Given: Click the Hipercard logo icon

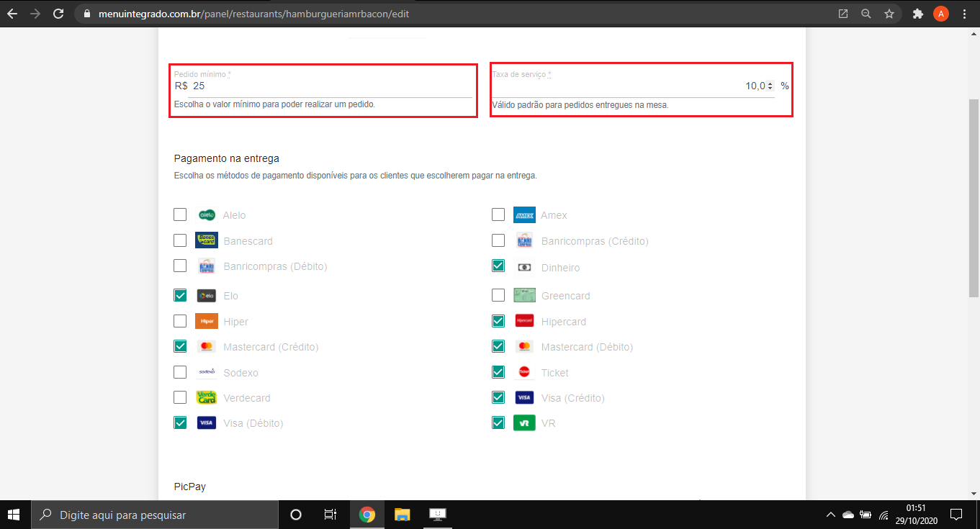Looking at the screenshot, I should pyautogui.click(x=524, y=322).
